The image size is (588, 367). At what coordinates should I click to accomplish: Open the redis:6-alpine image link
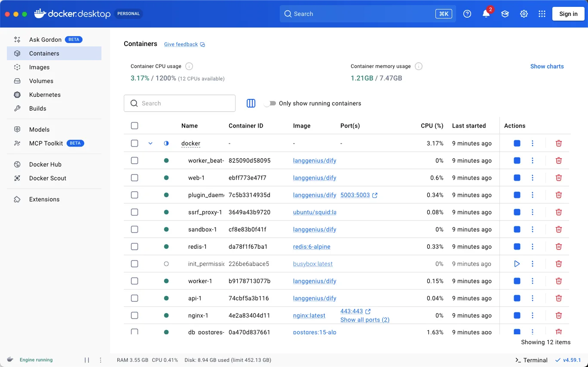click(x=312, y=247)
